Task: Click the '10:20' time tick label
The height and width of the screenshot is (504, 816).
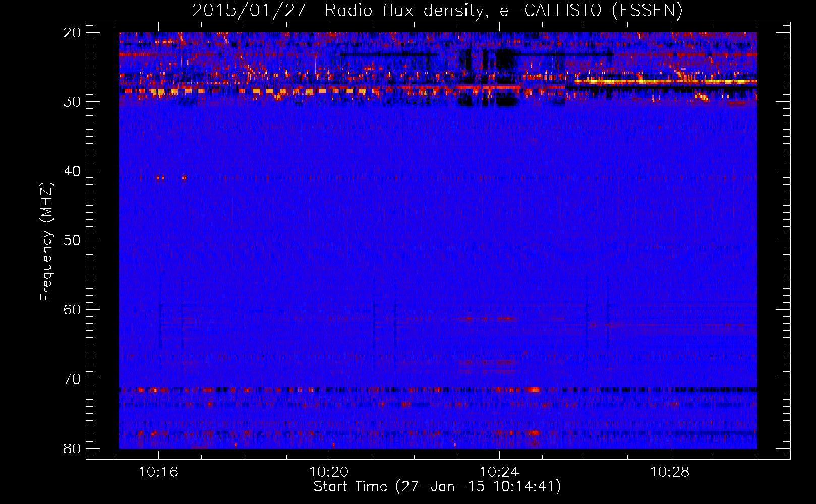Action: [x=329, y=472]
